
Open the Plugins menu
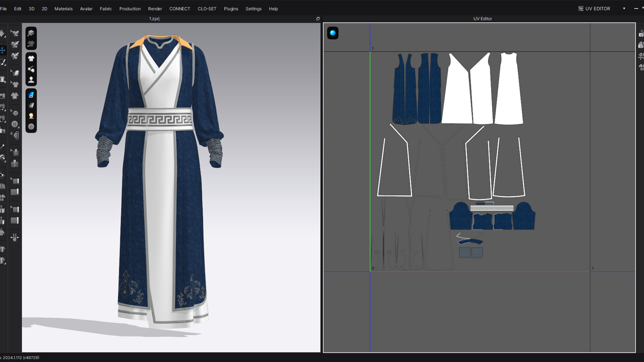click(x=231, y=9)
